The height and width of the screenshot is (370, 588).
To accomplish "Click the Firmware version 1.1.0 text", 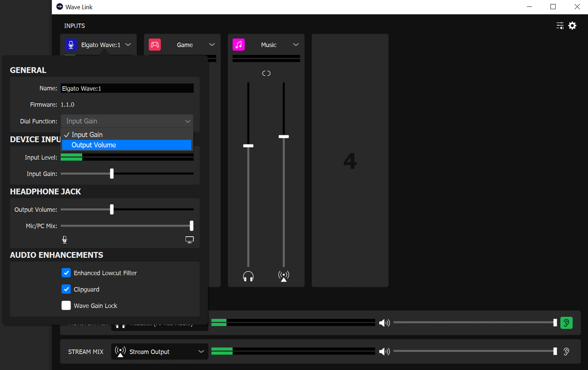I will (68, 105).
